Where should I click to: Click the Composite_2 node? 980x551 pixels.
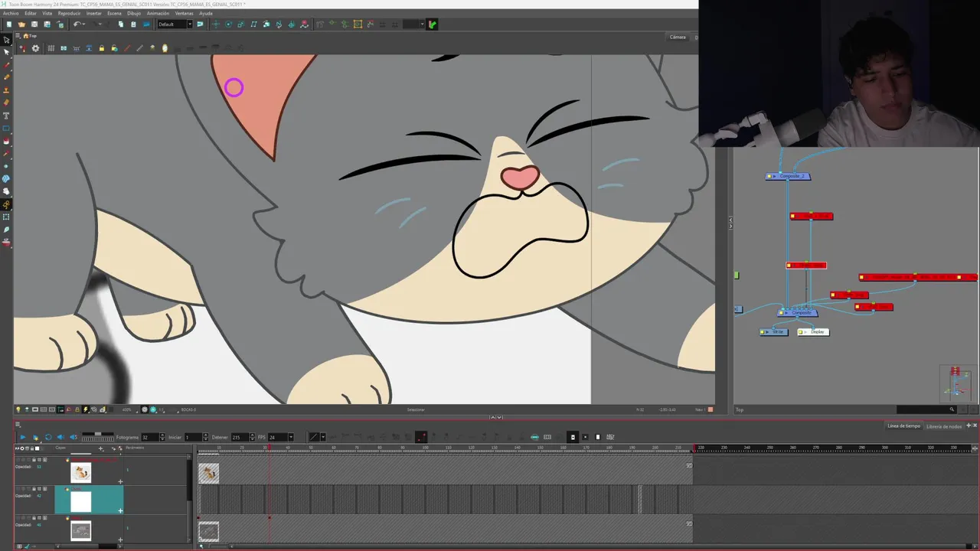point(788,176)
